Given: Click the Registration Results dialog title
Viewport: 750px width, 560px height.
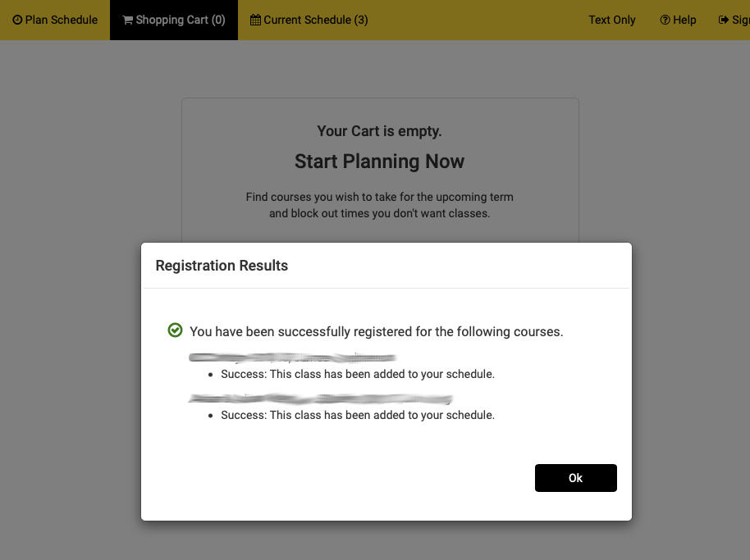Looking at the screenshot, I should click(x=222, y=266).
